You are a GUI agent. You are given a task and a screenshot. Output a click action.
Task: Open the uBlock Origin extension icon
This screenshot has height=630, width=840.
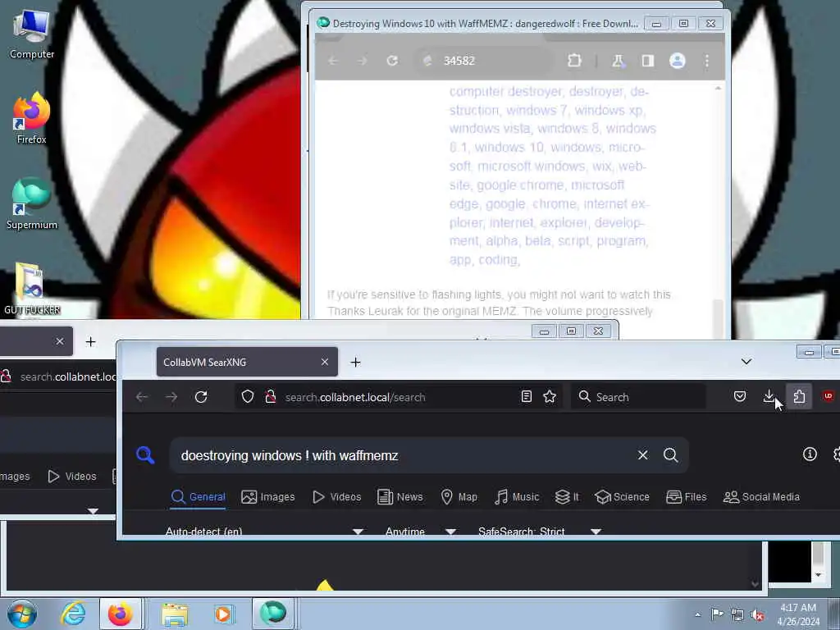point(829,396)
